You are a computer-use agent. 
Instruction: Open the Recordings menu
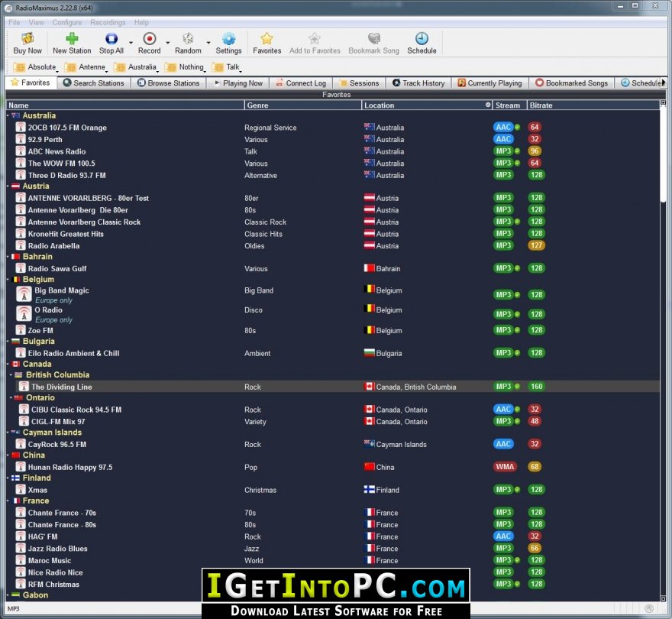click(108, 22)
